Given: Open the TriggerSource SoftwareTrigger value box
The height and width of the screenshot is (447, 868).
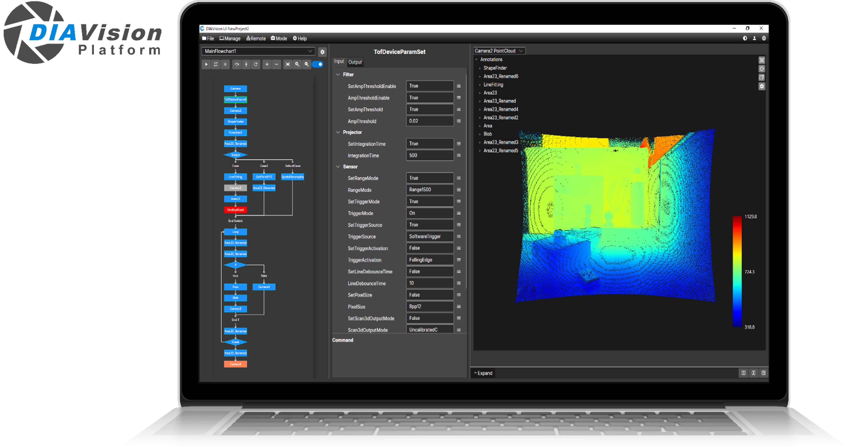Looking at the screenshot, I should 430,237.
